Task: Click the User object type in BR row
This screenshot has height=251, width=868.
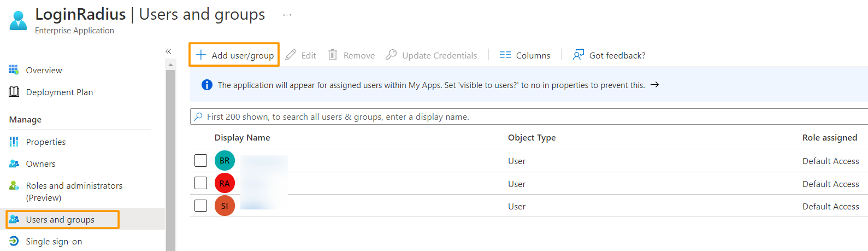Action: coord(517,161)
